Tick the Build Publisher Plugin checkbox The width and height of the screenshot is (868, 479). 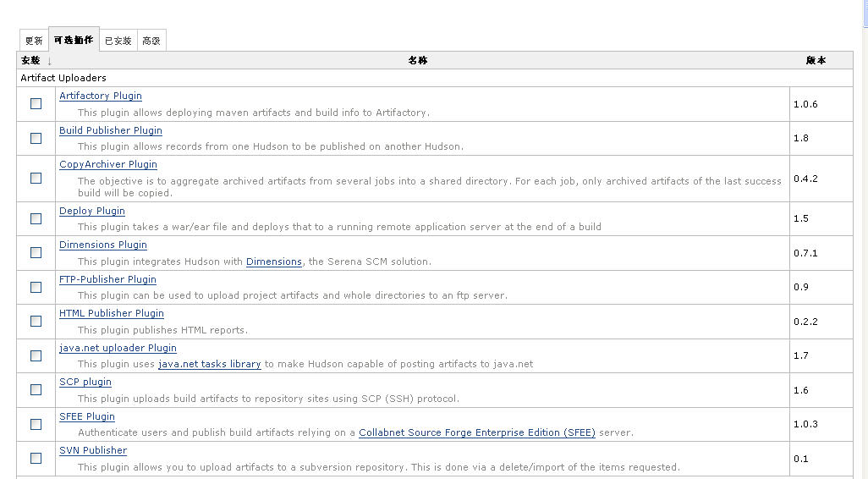(x=36, y=138)
